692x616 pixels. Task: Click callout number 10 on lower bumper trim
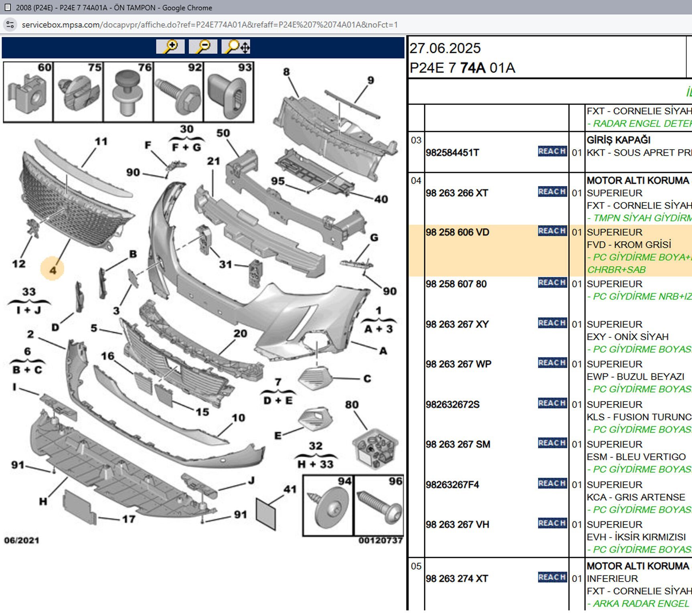tap(238, 418)
